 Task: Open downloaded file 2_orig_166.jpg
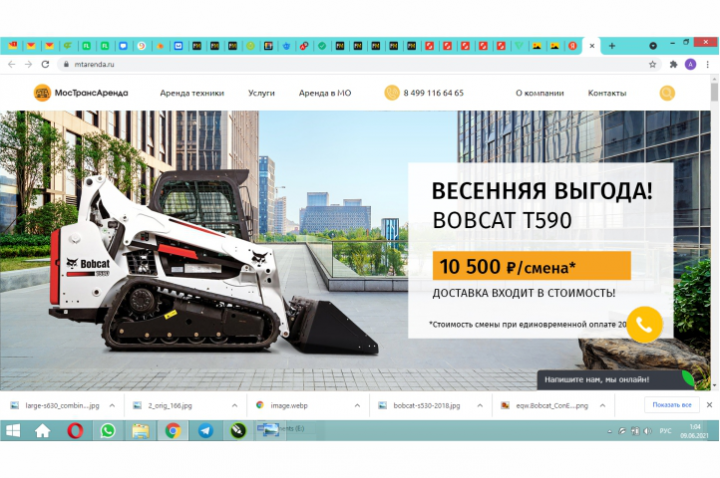163,405
